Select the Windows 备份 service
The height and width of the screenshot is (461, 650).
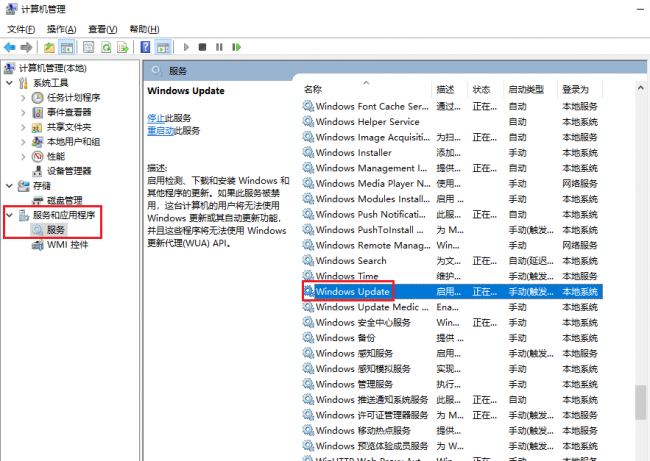(x=452, y=338)
